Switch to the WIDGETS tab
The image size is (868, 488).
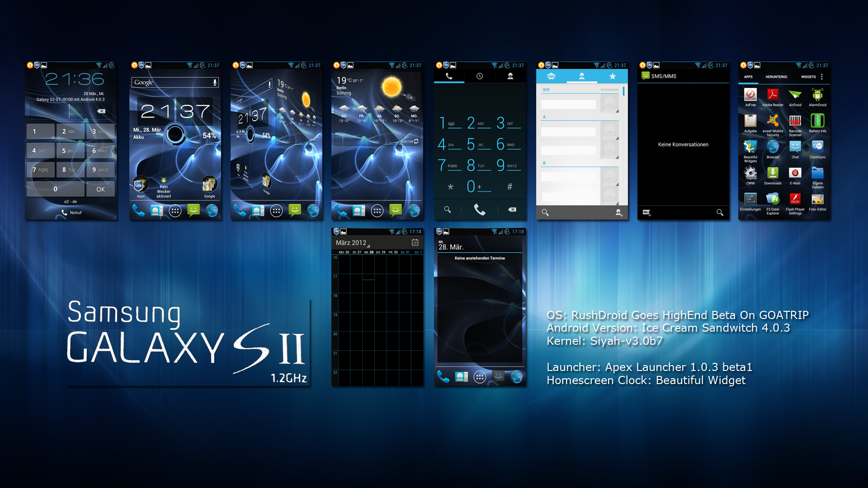tap(808, 77)
